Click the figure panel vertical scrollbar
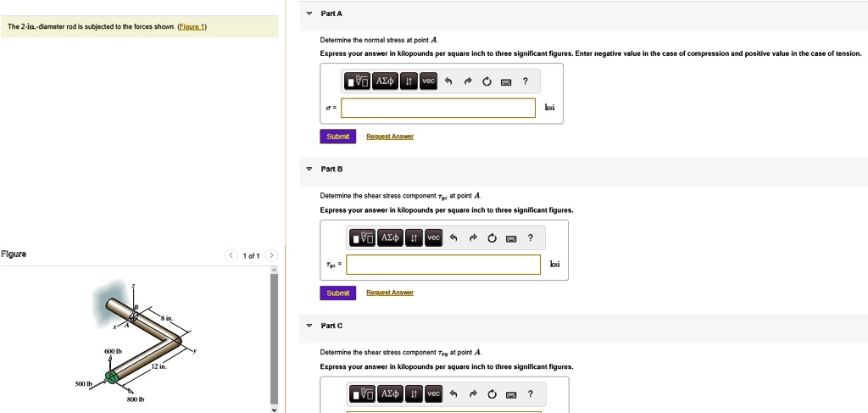This screenshot has height=413, width=868. (273, 339)
